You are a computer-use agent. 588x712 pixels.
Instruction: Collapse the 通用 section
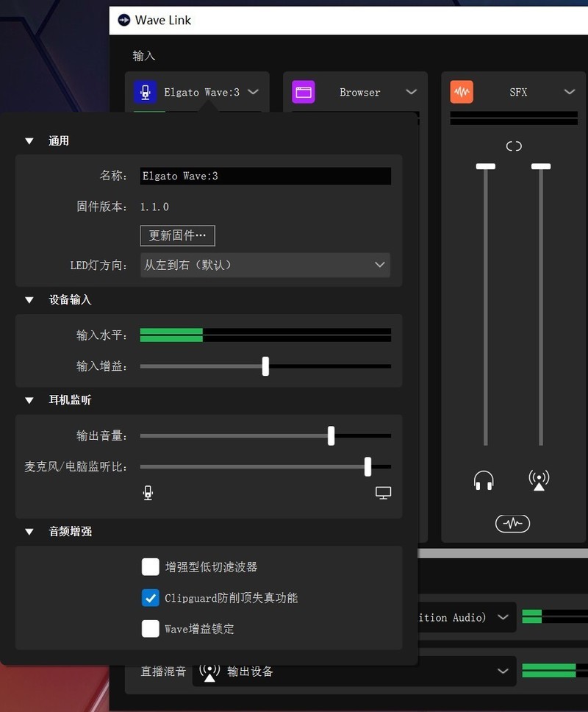[x=29, y=140]
